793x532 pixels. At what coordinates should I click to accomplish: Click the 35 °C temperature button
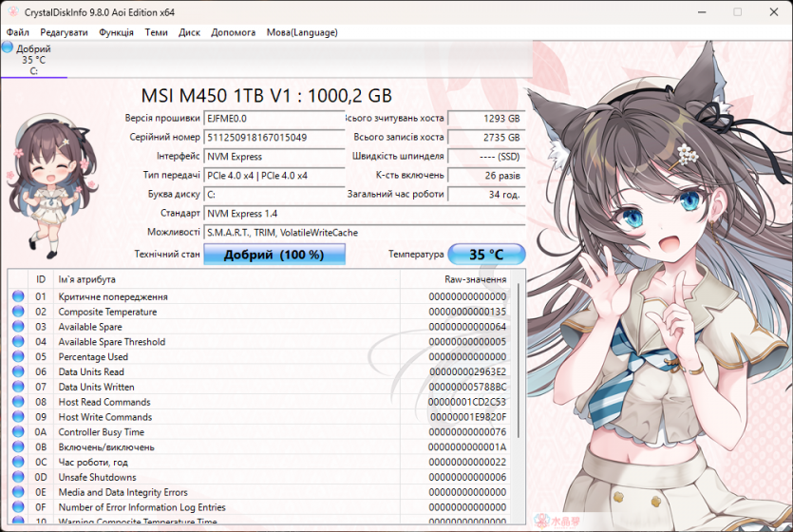(x=485, y=255)
